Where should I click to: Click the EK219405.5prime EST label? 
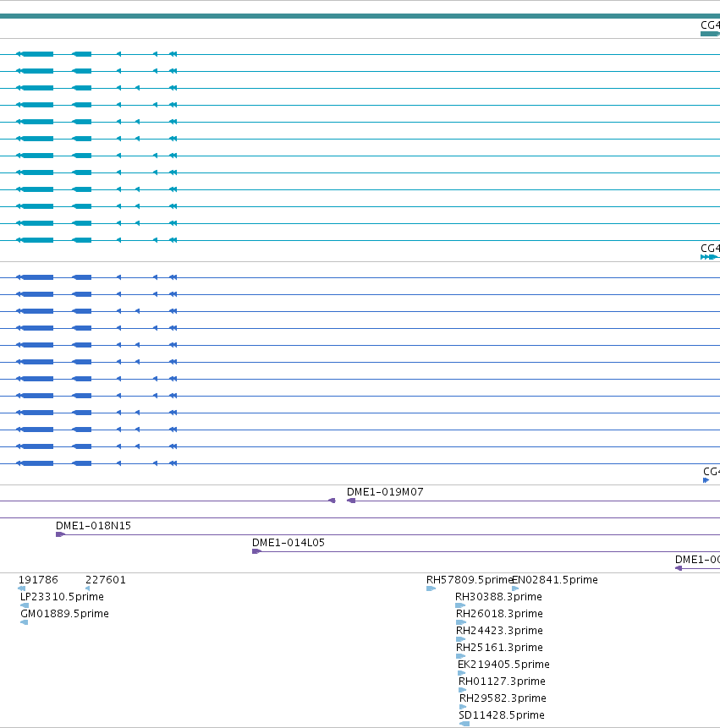(x=503, y=665)
